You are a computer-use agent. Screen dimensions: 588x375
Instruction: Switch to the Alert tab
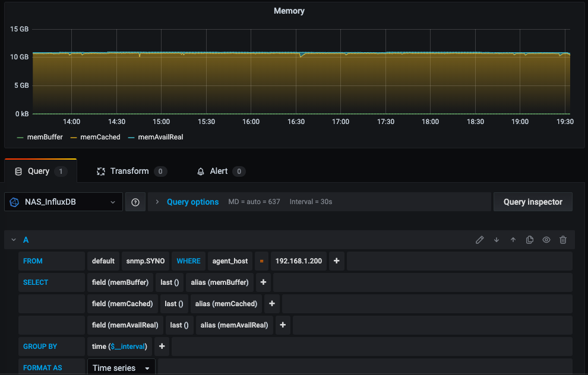click(221, 171)
